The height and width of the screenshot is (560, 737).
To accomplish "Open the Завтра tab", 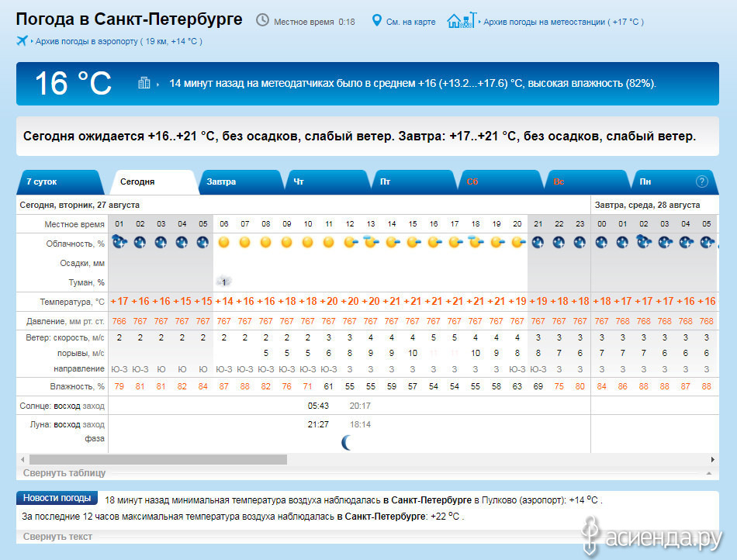I will pos(240,181).
